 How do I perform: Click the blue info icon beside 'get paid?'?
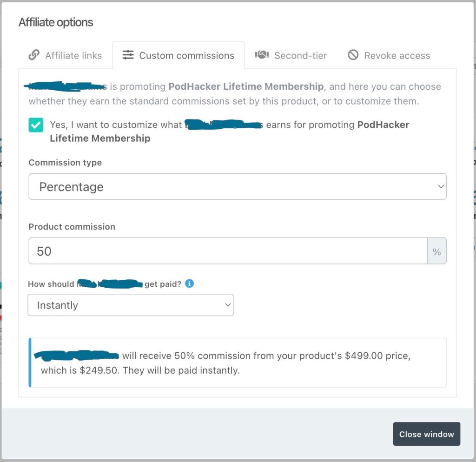coord(189,284)
